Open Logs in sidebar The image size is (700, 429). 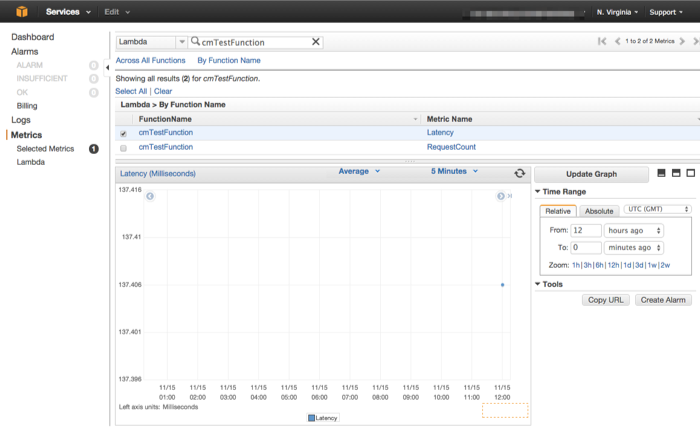21,120
